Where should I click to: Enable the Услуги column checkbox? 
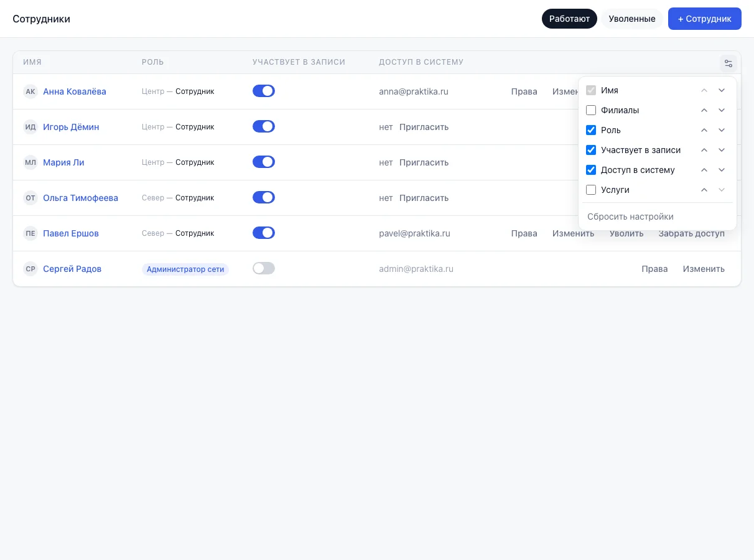tap(591, 190)
